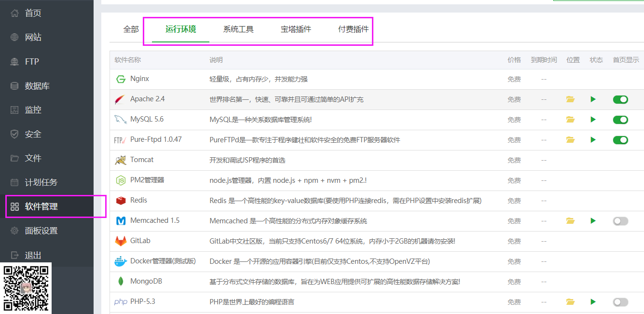Open the PHP-5.3 folder location icon

[570, 302]
